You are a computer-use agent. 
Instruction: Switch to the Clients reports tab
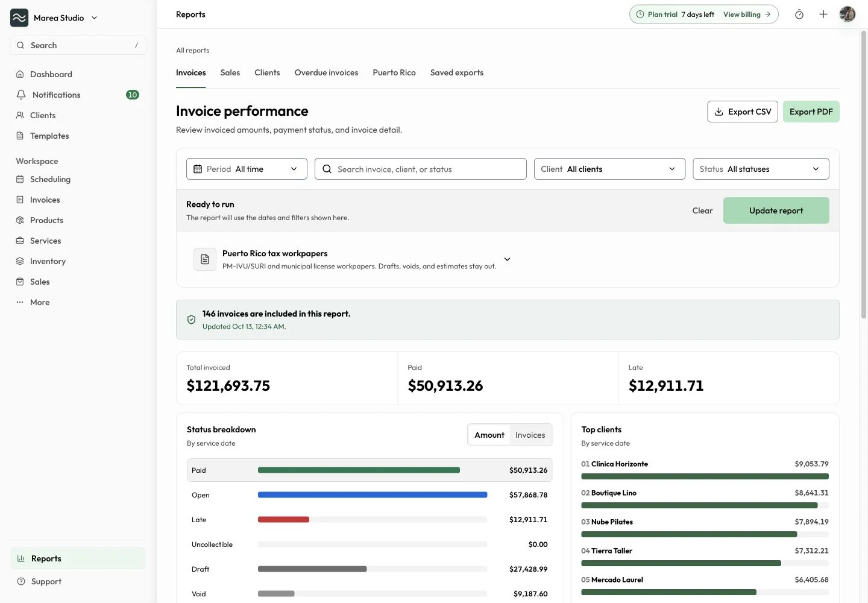[x=267, y=73]
